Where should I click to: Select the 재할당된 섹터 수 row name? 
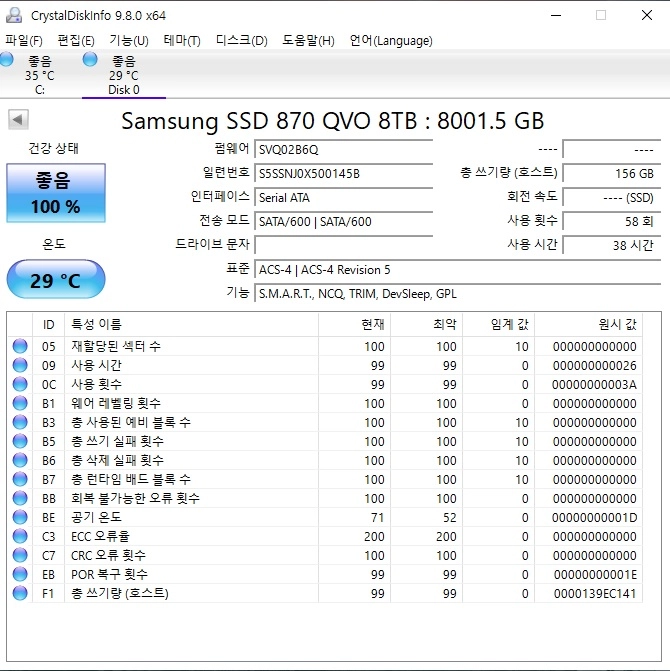116,346
